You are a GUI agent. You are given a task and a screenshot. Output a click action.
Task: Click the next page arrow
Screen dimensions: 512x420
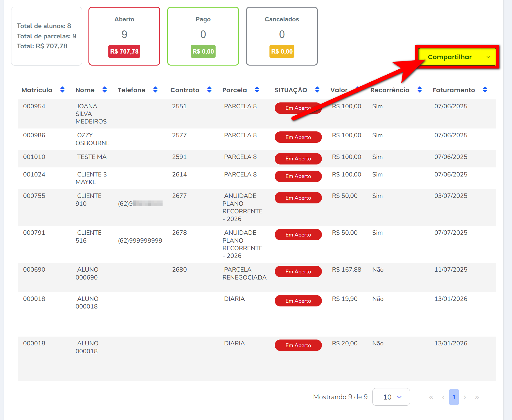[465, 397]
